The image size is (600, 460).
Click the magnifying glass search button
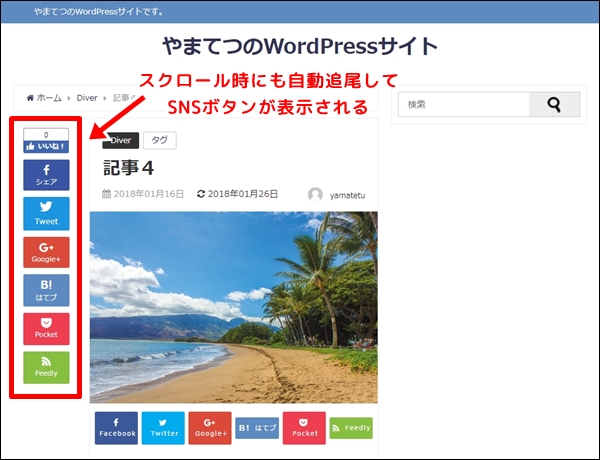555,104
